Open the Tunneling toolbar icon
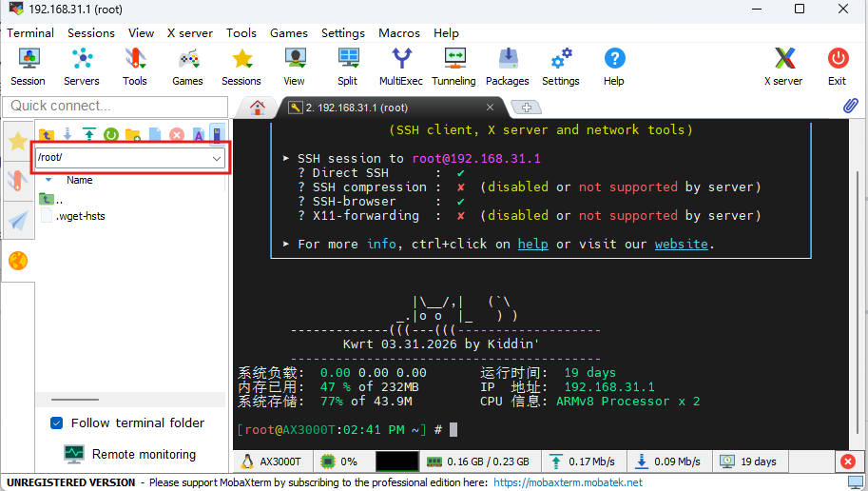The width and height of the screenshot is (868, 491). click(453, 67)
